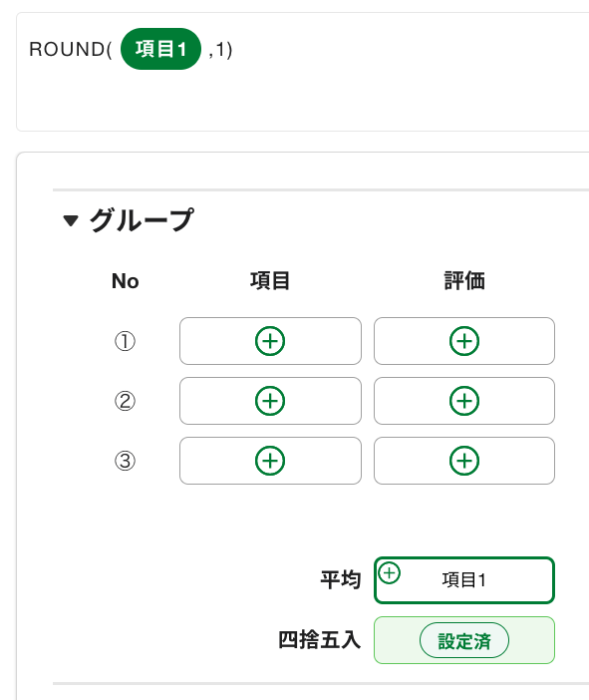The width and height of the screenshot is (589, 700).
Task: Click plus icon in row ① 評価 column
Action: (x=464, y=341)
